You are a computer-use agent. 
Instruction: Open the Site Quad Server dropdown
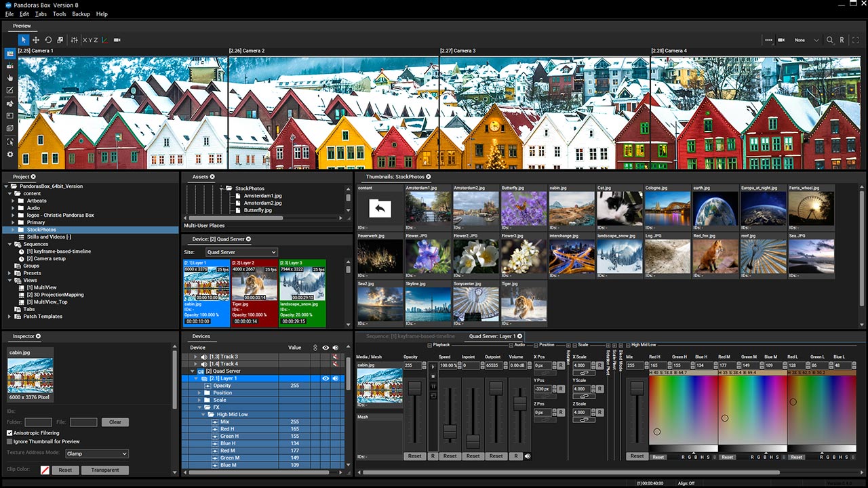(x=241, y=252)
